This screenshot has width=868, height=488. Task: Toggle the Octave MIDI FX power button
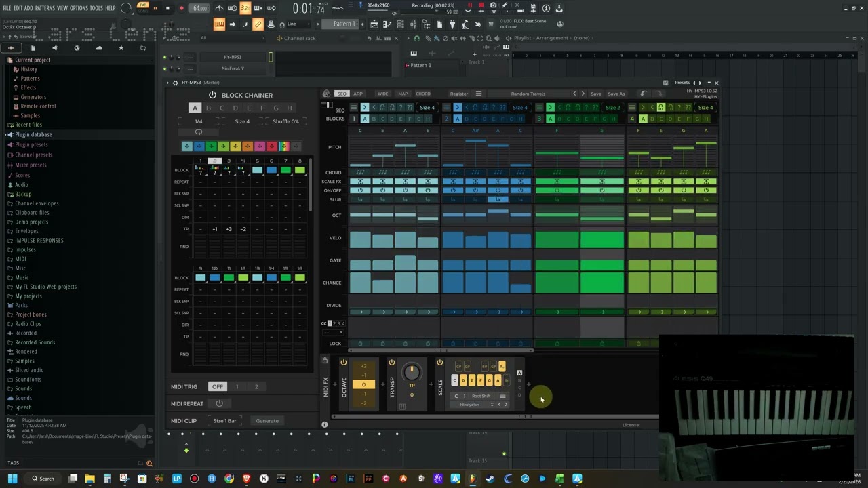point(344,363)
